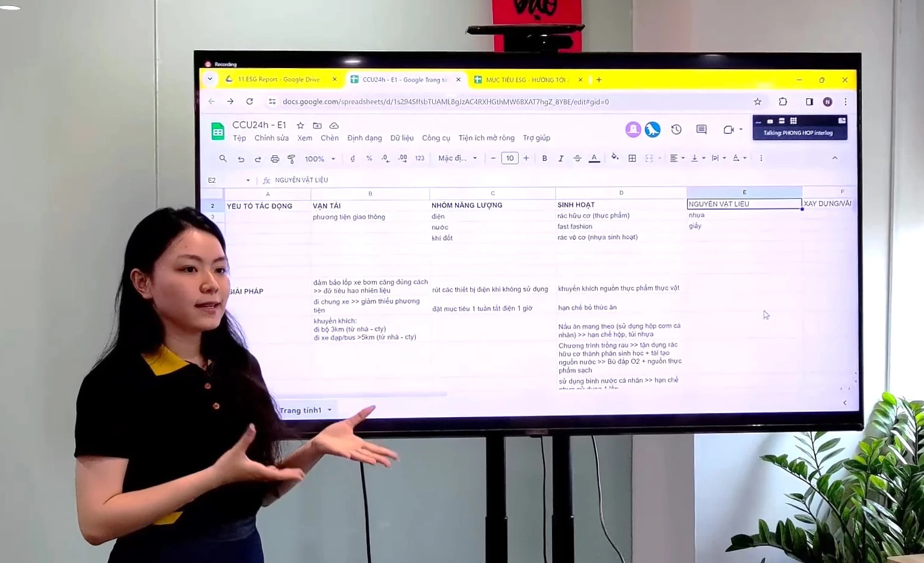Screen dimensions: 924x563
Task: Open the Tiện ích mở rộng menu
Action: click(x=486, y=138)
